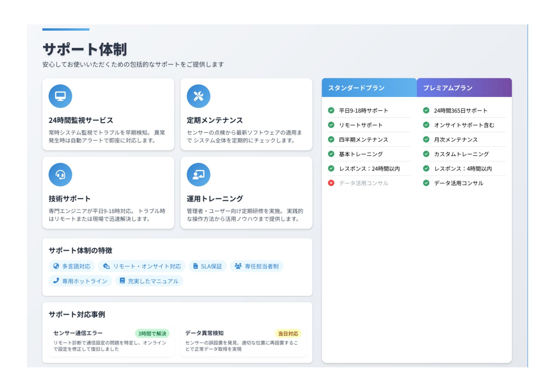Click green check beside オンサイトサポート含む
Viewport: 555px width, 392px height.
point(426,125)
